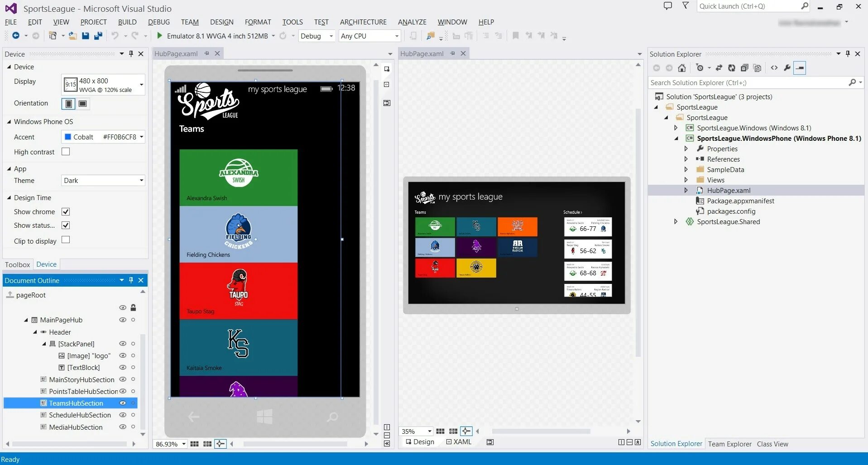
Task: Click the Open File folder icon
Action: (72, 36)
